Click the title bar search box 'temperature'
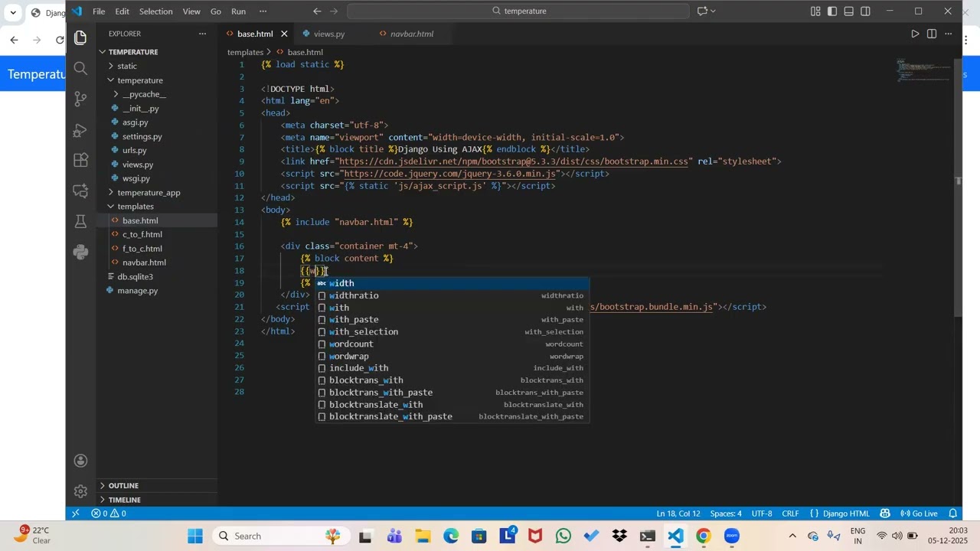Image resolution: width=980 pixels, height=551 pixels. [518, 11]
